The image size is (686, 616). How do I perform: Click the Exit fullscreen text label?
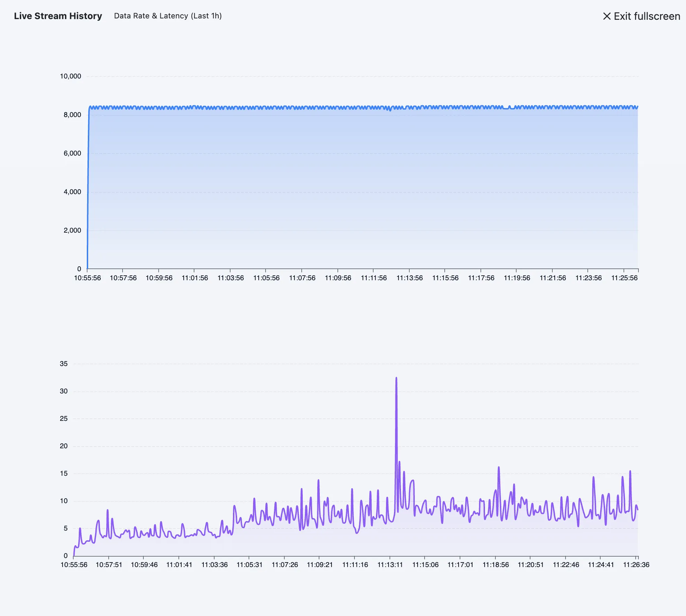coord(647,16)
